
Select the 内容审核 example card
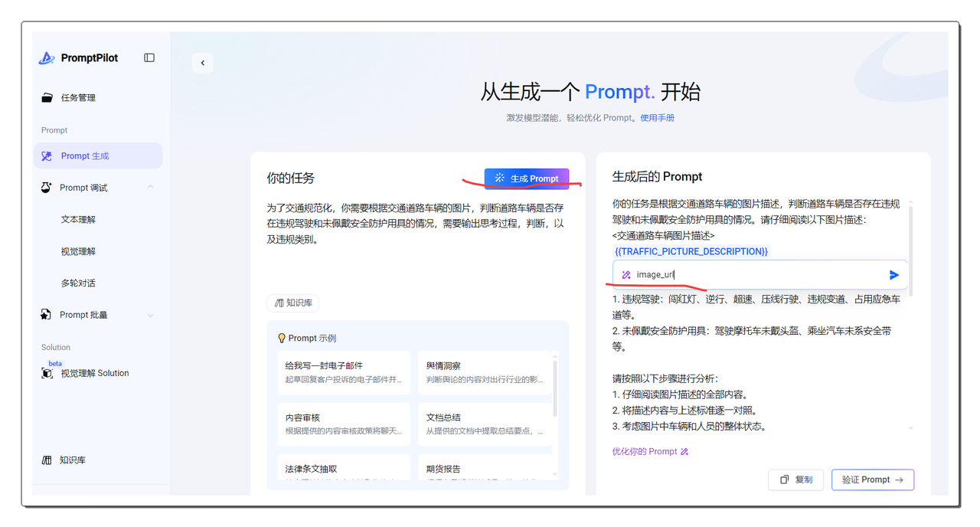(345, 424)
